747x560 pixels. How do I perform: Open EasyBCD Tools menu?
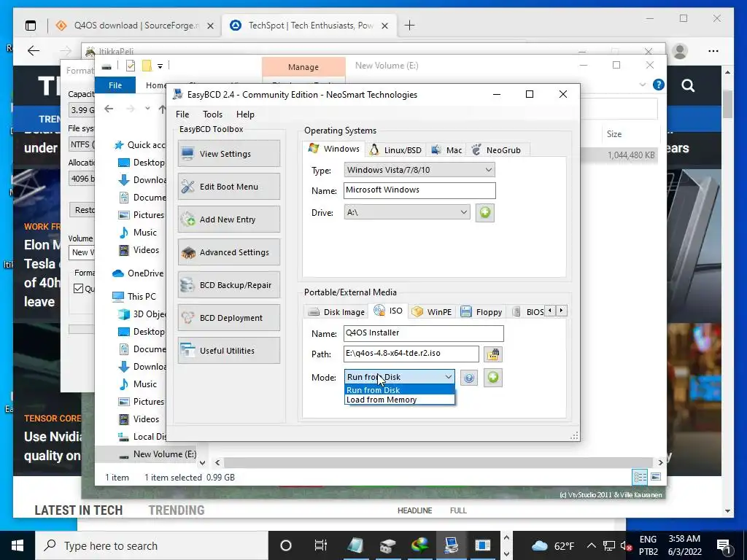pos(212,114)
